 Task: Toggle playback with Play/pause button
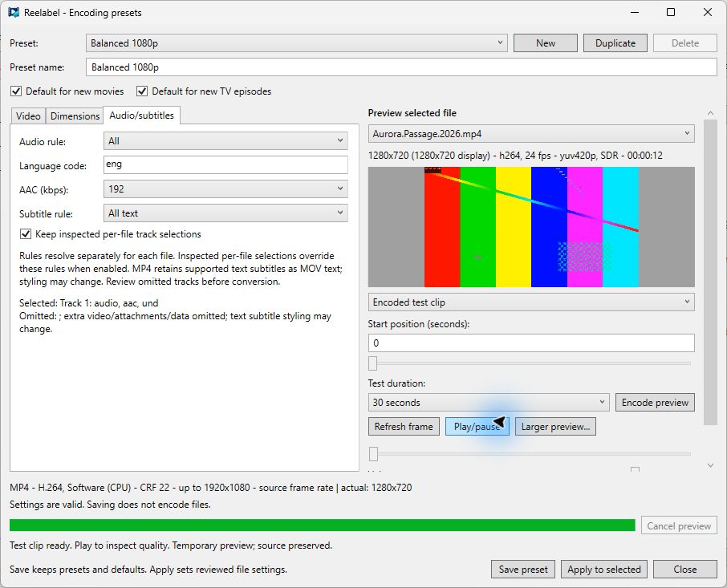tap(477, 426)
